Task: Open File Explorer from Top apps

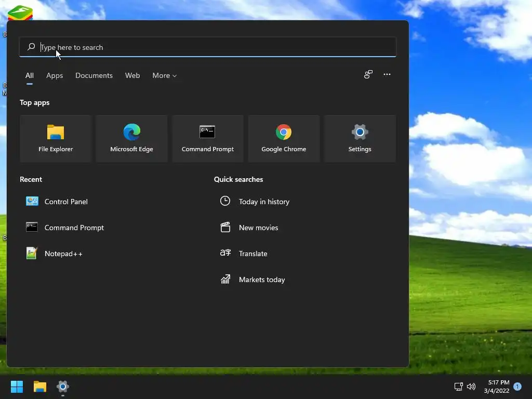Action: (x=56, y=139)
